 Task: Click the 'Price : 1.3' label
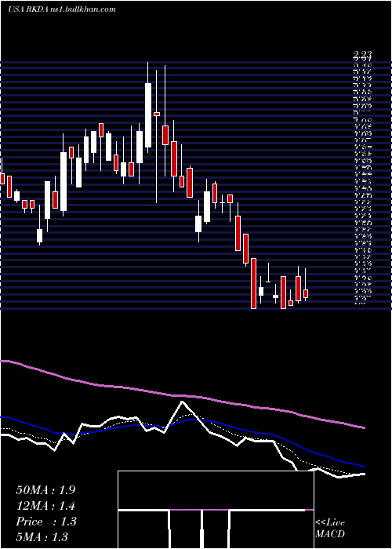point(45,522)
